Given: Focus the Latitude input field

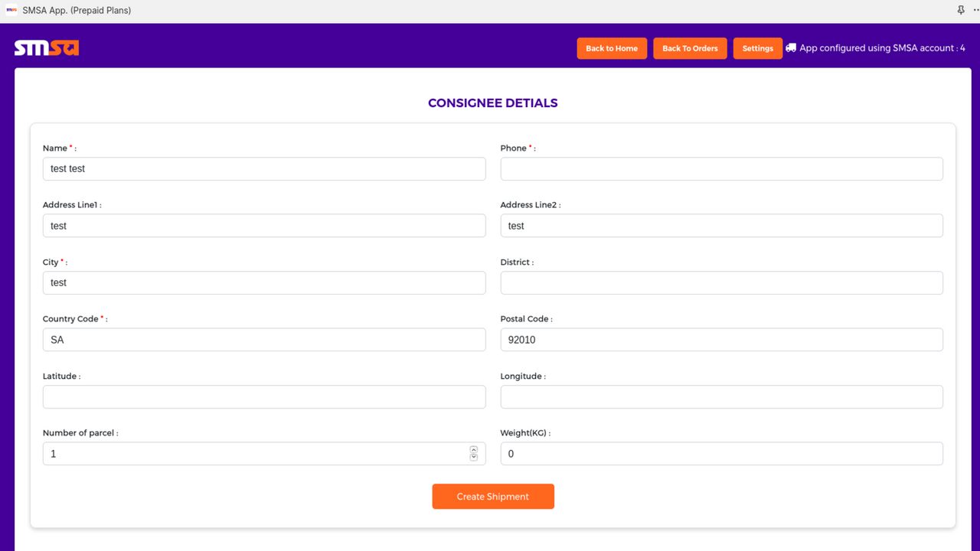Looking at the screenshot, I should 264,396.
